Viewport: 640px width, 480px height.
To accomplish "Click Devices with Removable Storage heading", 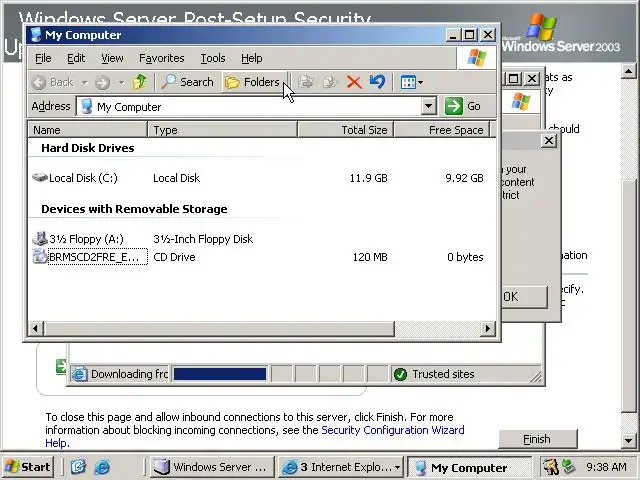I will click(134, 209).
